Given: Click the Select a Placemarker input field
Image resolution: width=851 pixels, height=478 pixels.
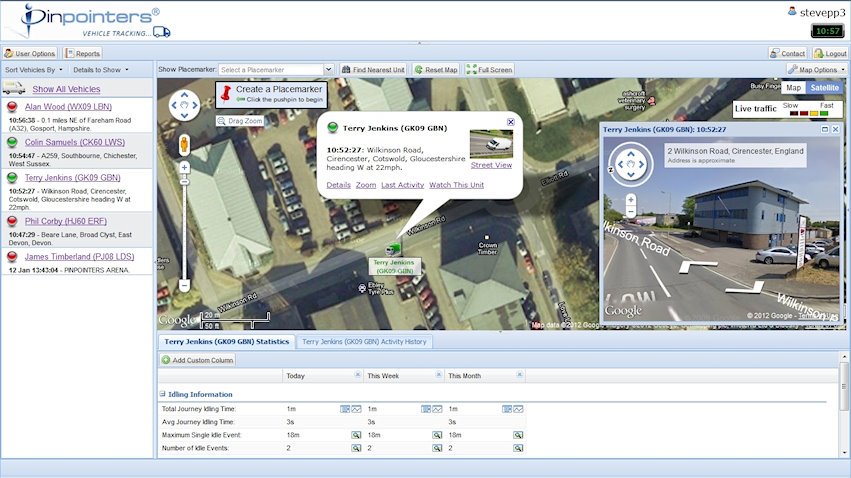Looking at the screenshot, I should point(271,69).
